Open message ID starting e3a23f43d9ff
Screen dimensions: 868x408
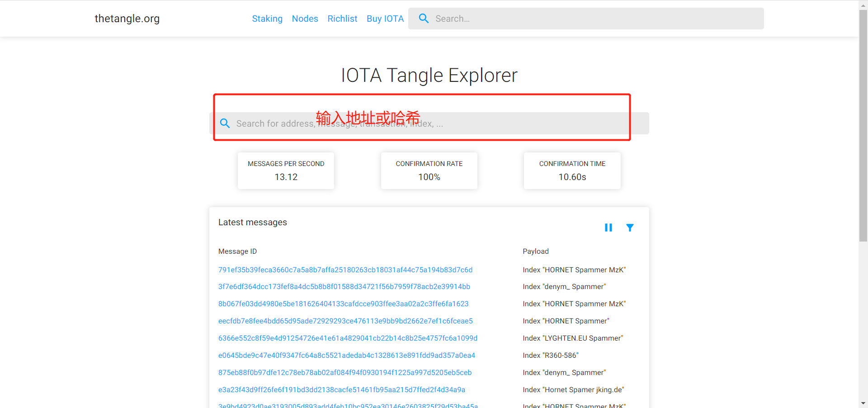coord(342,390)
